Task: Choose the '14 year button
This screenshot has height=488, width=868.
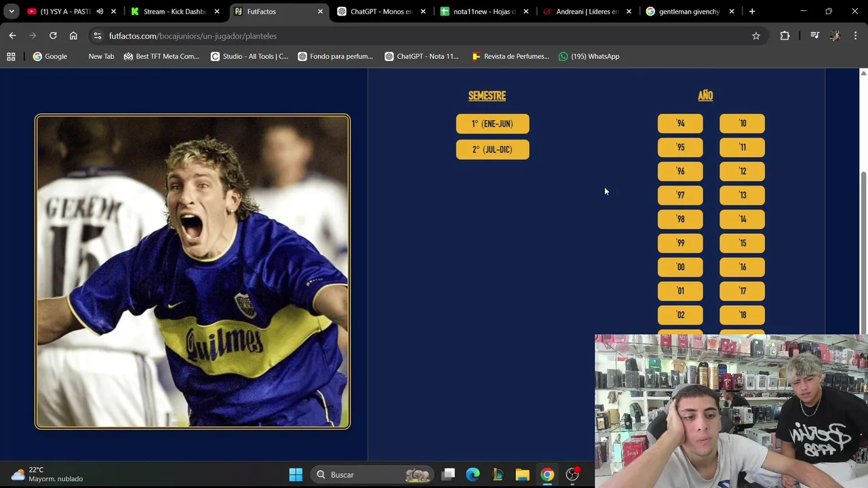Action: (x=742, y=219)
